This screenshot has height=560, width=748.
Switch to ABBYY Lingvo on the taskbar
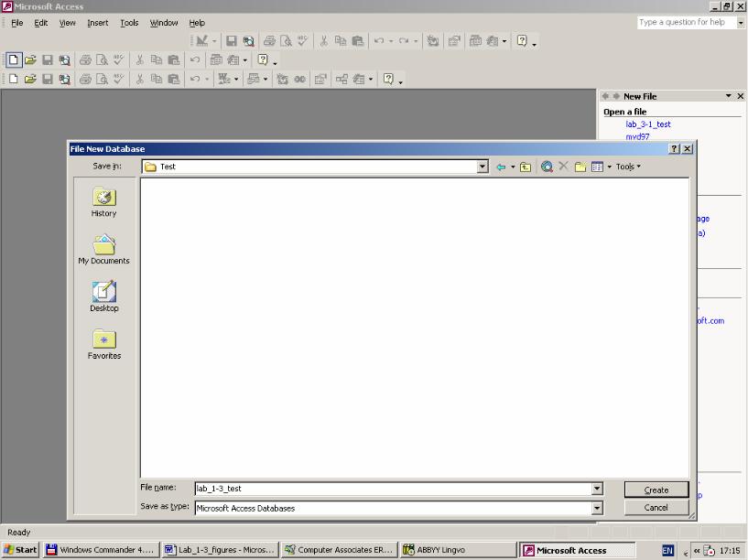point(458,550)
